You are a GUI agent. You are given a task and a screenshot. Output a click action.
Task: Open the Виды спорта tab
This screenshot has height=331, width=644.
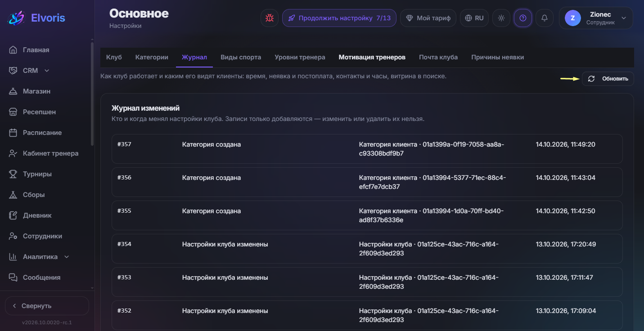[241, 57]
